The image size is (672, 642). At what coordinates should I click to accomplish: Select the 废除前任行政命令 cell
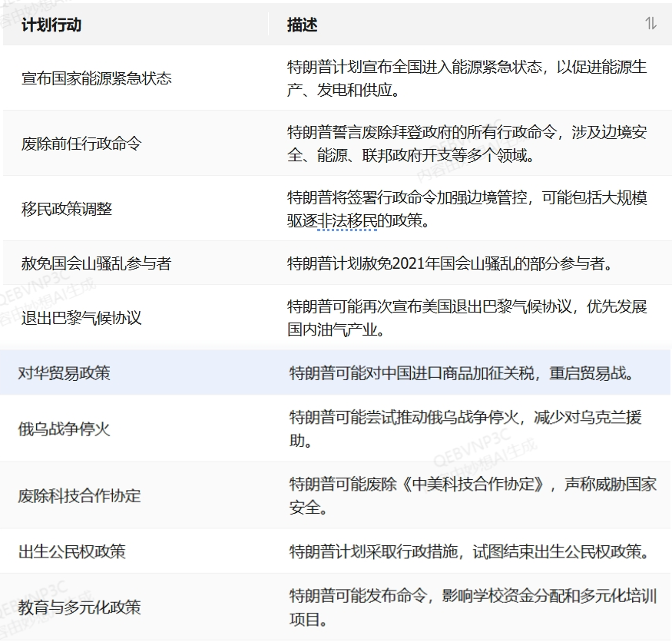point(81,144)
